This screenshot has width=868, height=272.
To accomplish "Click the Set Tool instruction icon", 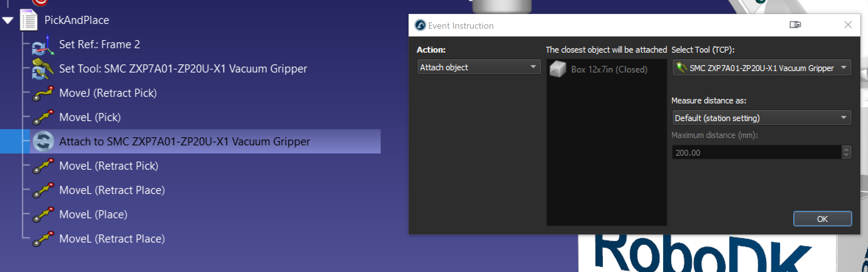I will (43, 69).
